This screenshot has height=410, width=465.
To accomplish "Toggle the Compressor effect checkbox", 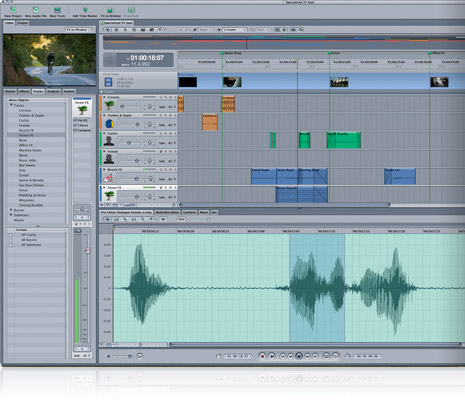I will pos(75,130).
